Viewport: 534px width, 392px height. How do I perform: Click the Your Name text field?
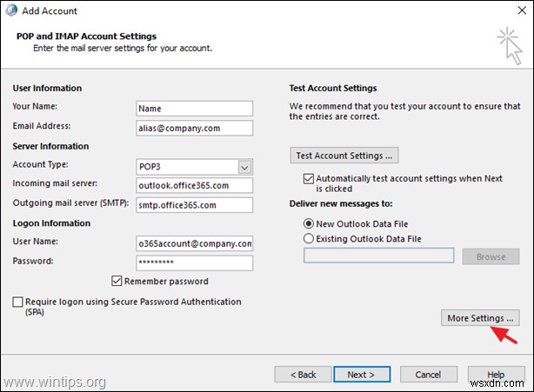pos(194,109)
